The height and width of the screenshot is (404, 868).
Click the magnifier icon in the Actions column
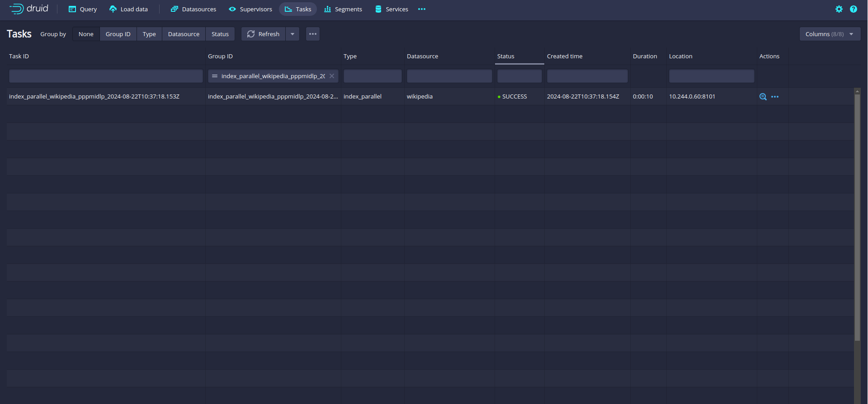point(763,97)
